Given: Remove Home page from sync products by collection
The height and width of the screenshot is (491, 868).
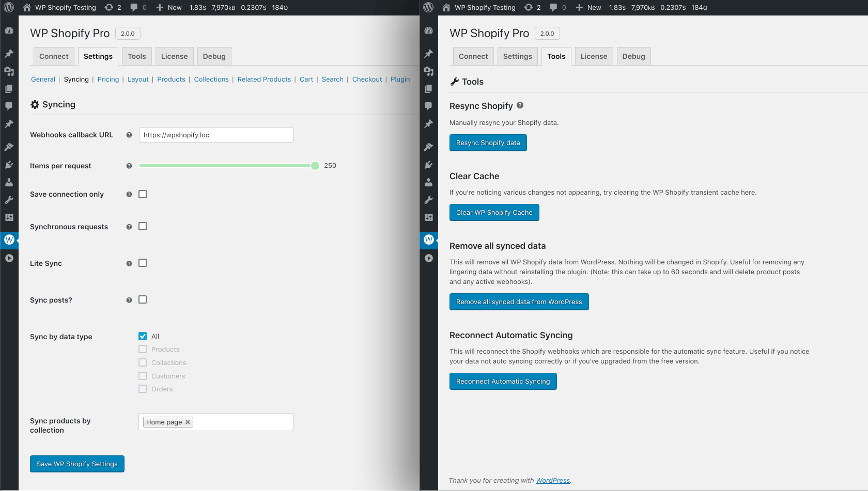Looking at the screenshot, I should 188,422.
